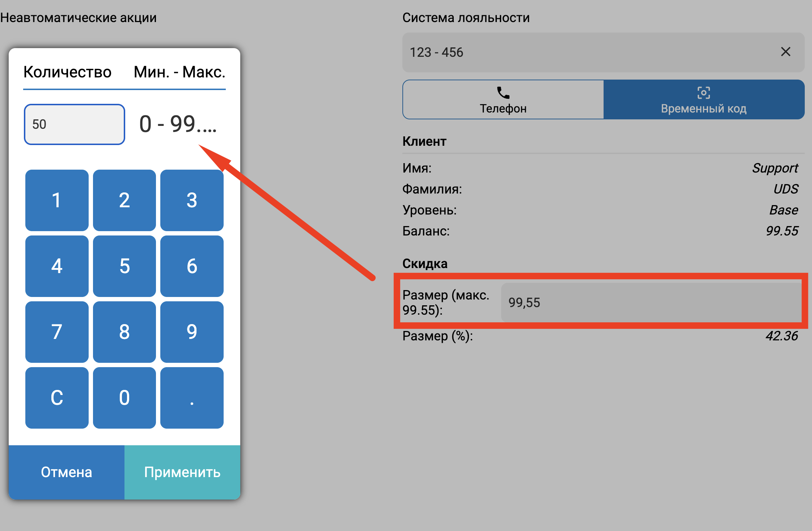
Task: Select the Баланс value 99.55
Action: [x=782, y=231]
